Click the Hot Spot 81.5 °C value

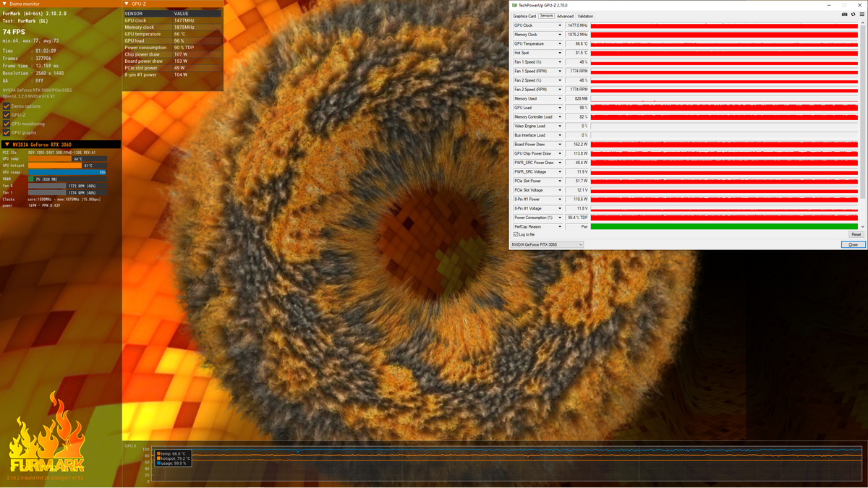click(577, 53)
